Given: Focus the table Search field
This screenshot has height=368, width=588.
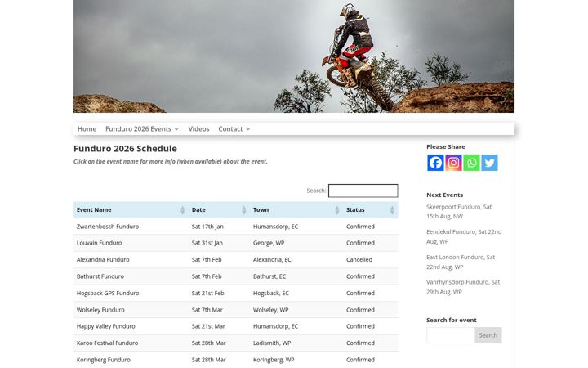Looking at the screenshot, I should point(363,191).
